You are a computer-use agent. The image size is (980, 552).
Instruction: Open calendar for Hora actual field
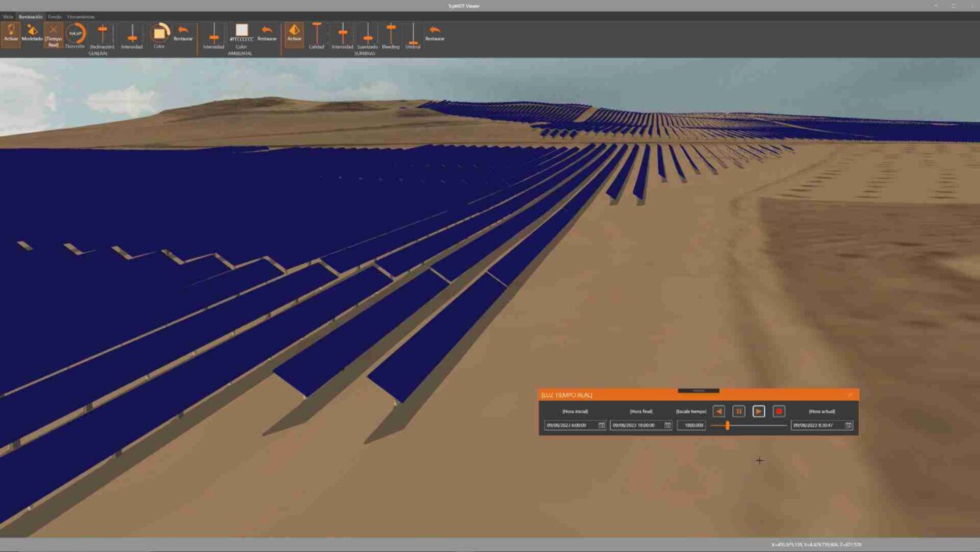pyautogui.click(x=848, y=425)
